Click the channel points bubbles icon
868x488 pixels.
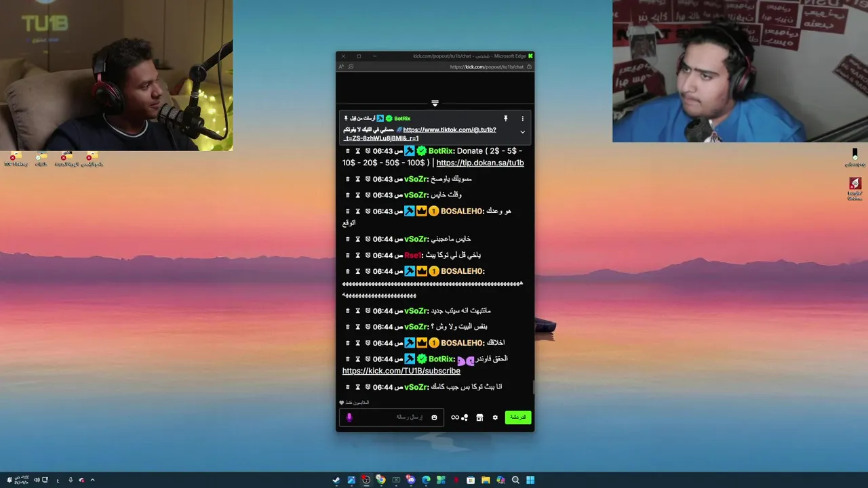(x=465, y=418)
